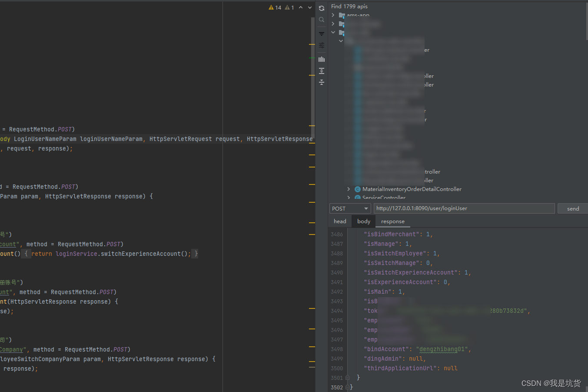
Task: Click the "isSwitchEmployee" key in the response
Action: click(x=395, y=254)
